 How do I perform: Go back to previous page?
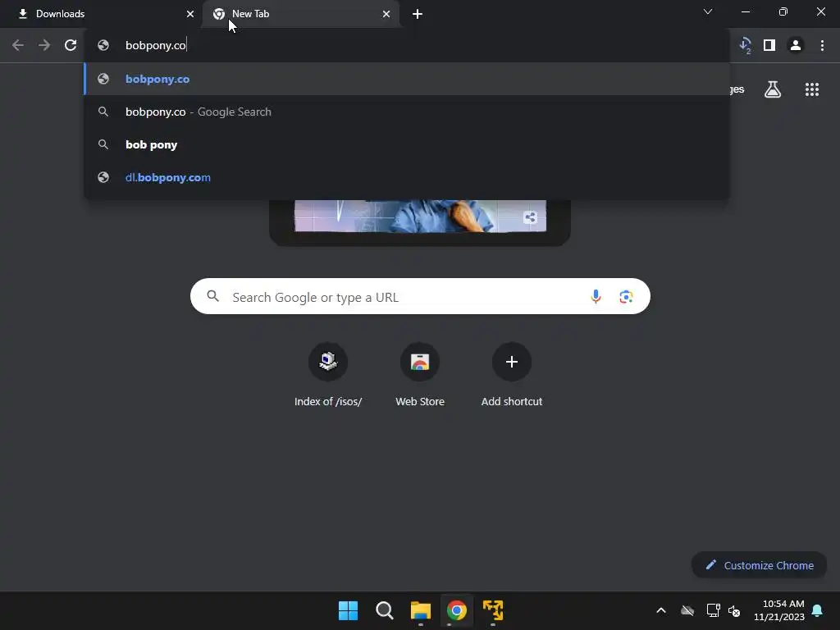tap(18, 45)
